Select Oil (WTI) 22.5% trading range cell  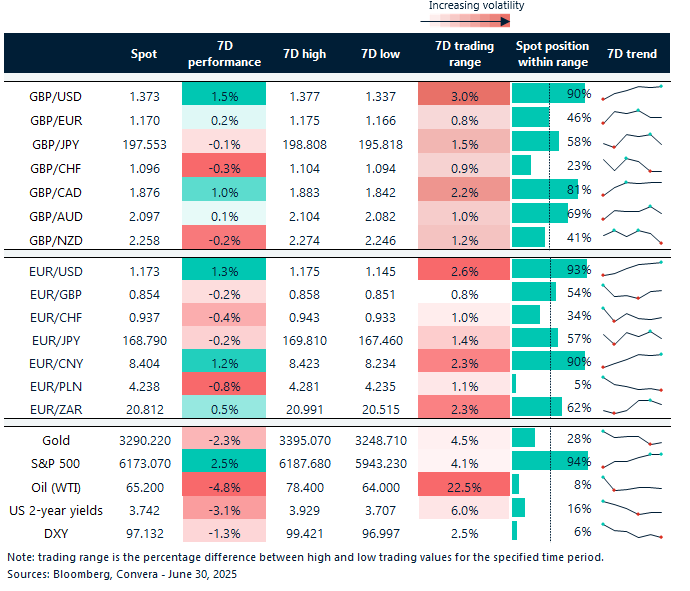pyautogui.click(x=464, y=484)
